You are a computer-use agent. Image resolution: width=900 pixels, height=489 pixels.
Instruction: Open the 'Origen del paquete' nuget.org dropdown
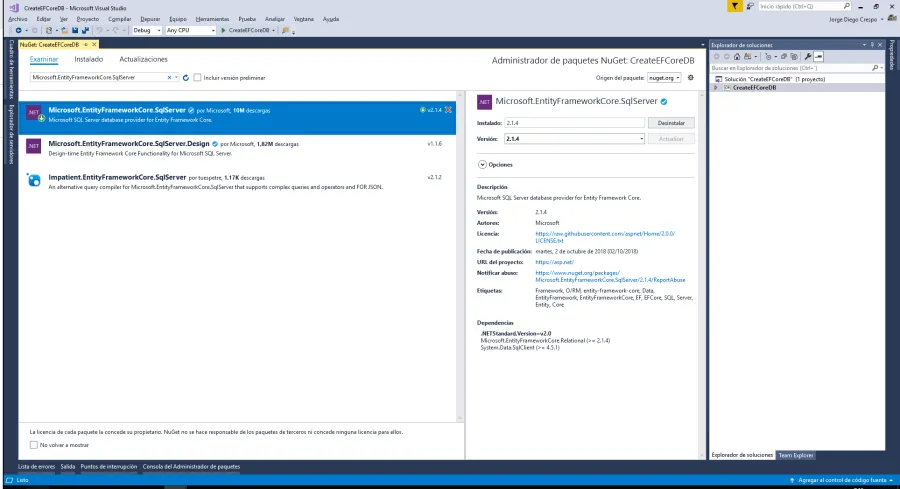[664, 77]
